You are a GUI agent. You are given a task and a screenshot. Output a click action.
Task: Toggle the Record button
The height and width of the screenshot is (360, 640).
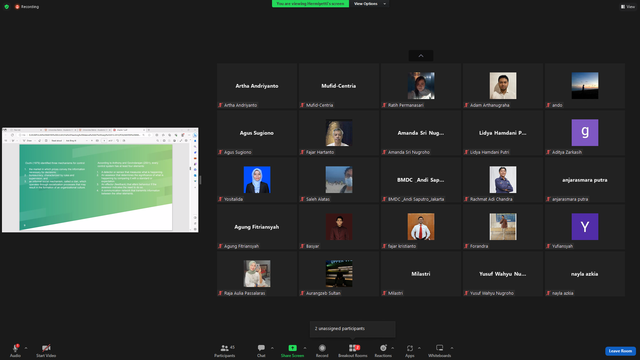pos(322,350)
